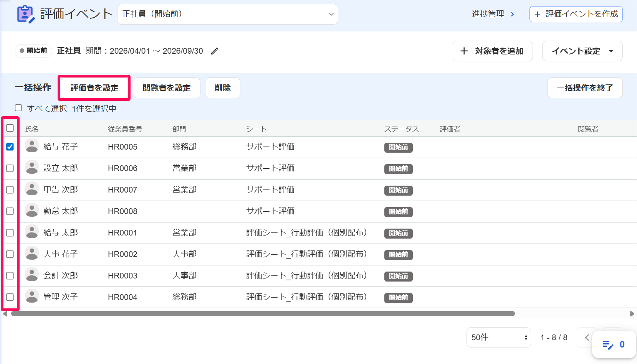Screen dimensions: 637x364
Task: Click the 対象者を追加 button
Action: point(493,51)
